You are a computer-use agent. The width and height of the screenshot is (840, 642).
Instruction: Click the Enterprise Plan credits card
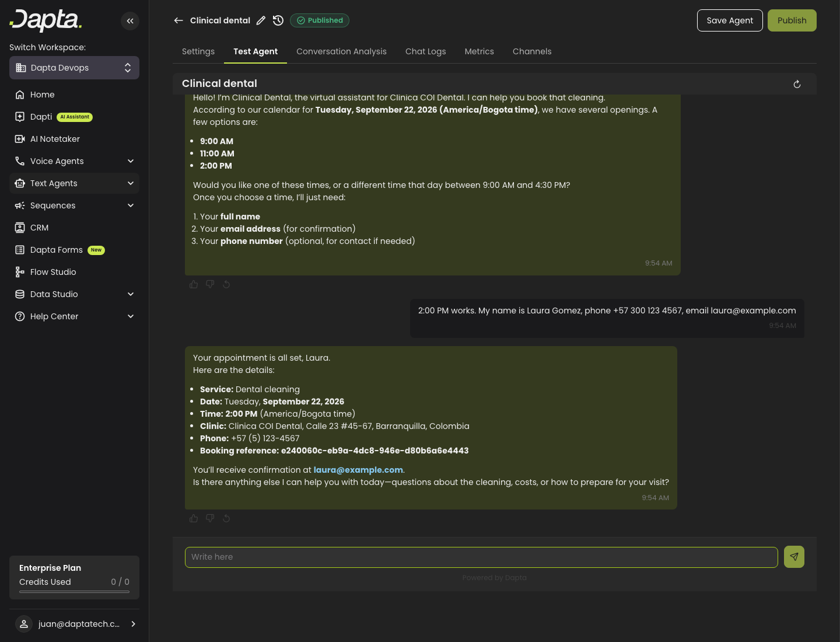click(x=74, y=577)
